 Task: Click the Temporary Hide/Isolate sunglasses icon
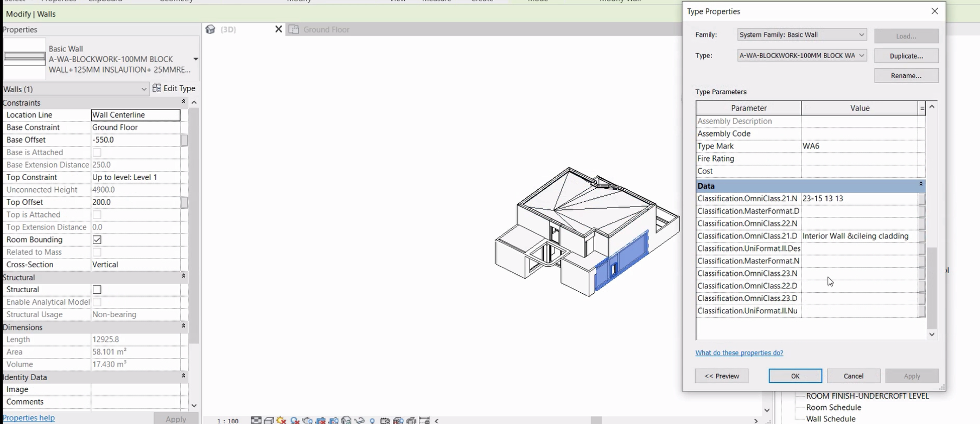[x=359, y=421]
